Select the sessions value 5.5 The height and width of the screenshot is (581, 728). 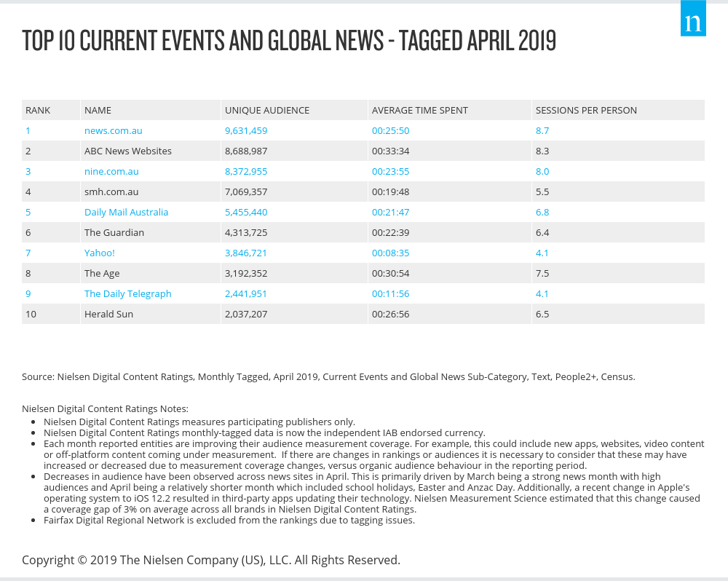tap(542, 191)
